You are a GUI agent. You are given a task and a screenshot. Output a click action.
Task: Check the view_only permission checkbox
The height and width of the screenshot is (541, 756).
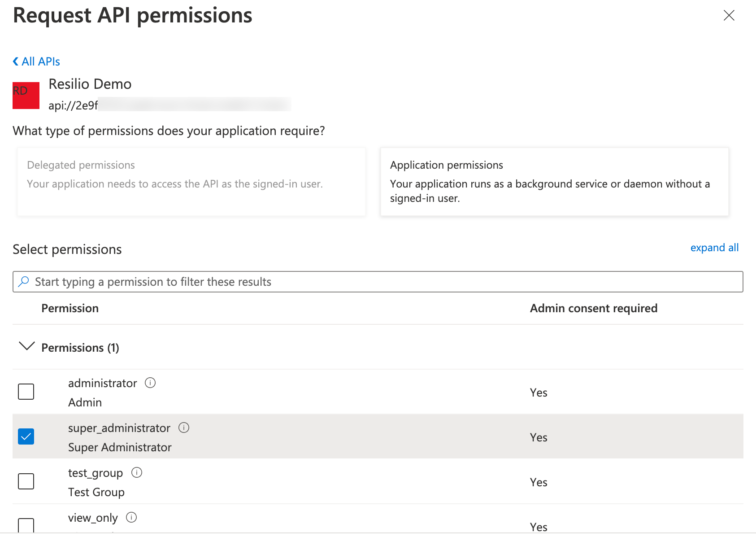[26, 525]
